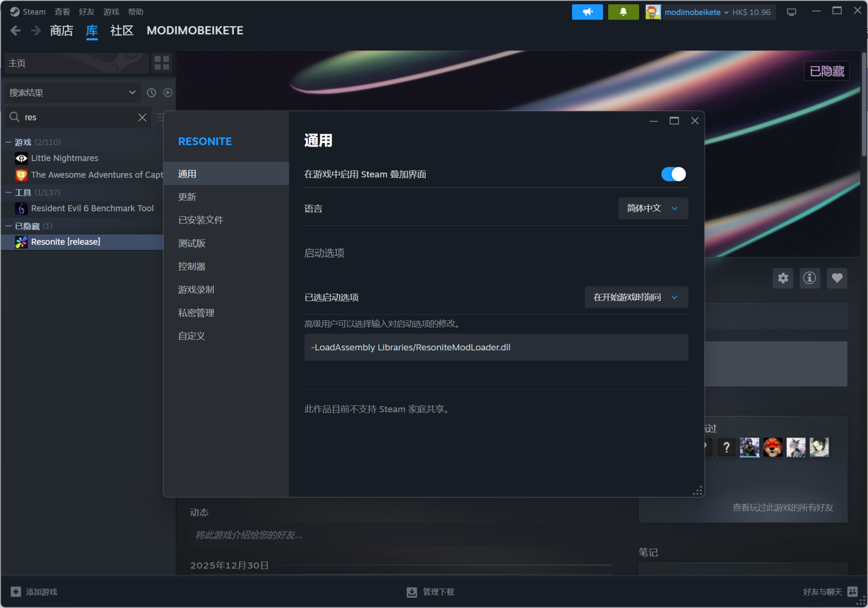Open the 简体中文 language dropdown

[653, 209]
